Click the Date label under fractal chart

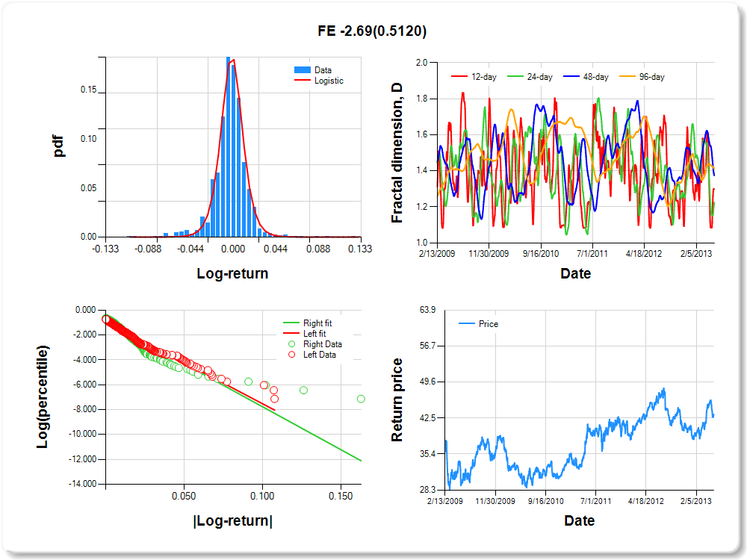tap(575, 274)
